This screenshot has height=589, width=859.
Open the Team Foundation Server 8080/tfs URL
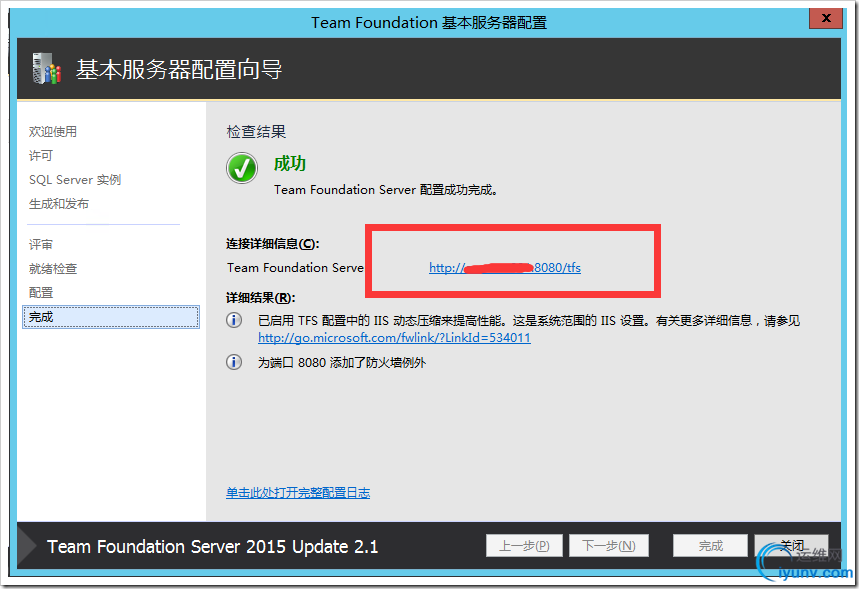tap(505, 267)
